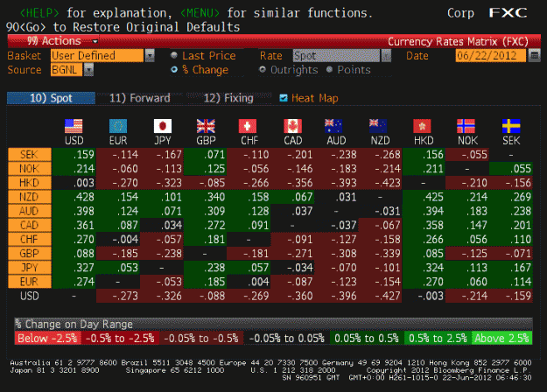547x392 pixels.
Task: Click the -.004 cell in CHF row
Action: [118, 239]
